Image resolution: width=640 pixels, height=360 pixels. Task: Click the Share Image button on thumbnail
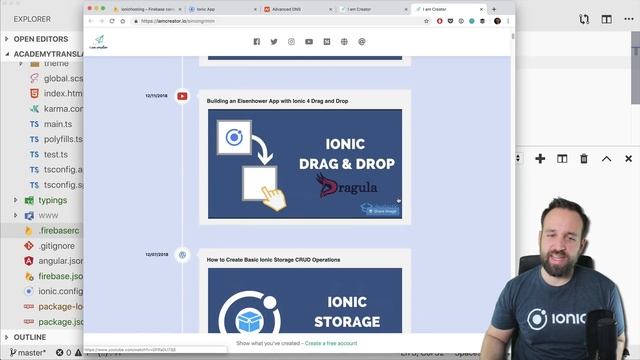click(x=382, y=211)
